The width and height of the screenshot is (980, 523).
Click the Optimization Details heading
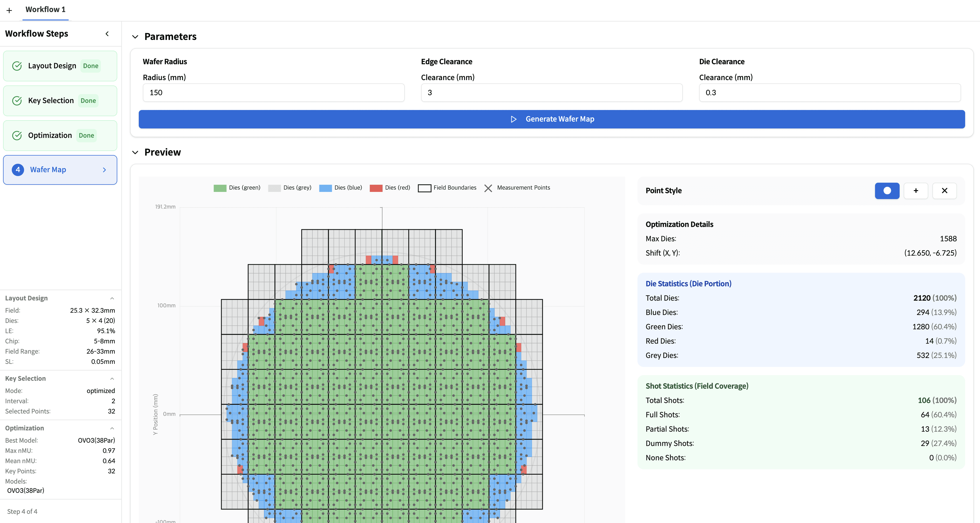pos(679,224)
